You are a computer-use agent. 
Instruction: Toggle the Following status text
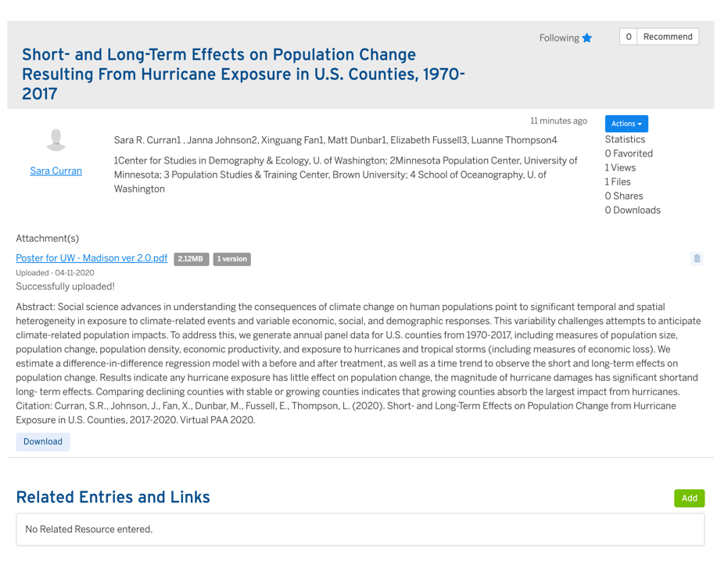[558, 38]
